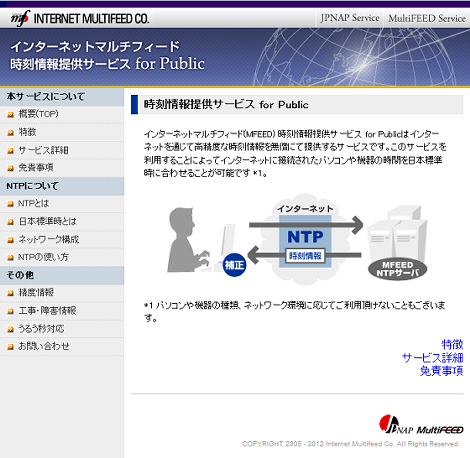
Task: Click the gray user silhouette in diagram
Action: [x=188, y=239]
